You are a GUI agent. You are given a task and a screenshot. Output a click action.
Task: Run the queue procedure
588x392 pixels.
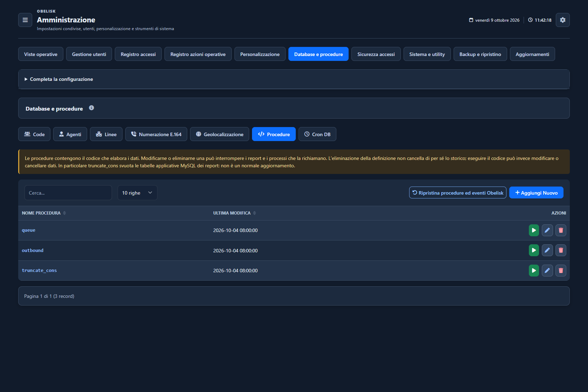[x=534, y=230]
